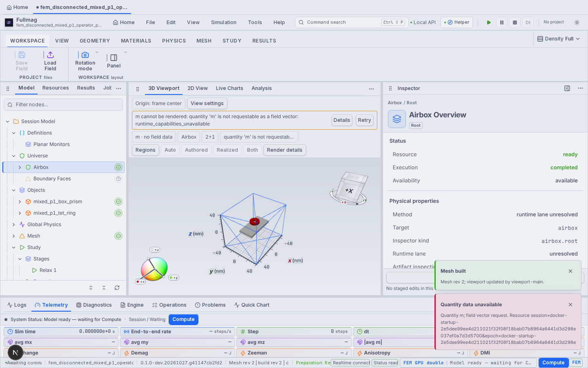Open the 3D Viewport panel options dots

(371, 89)
